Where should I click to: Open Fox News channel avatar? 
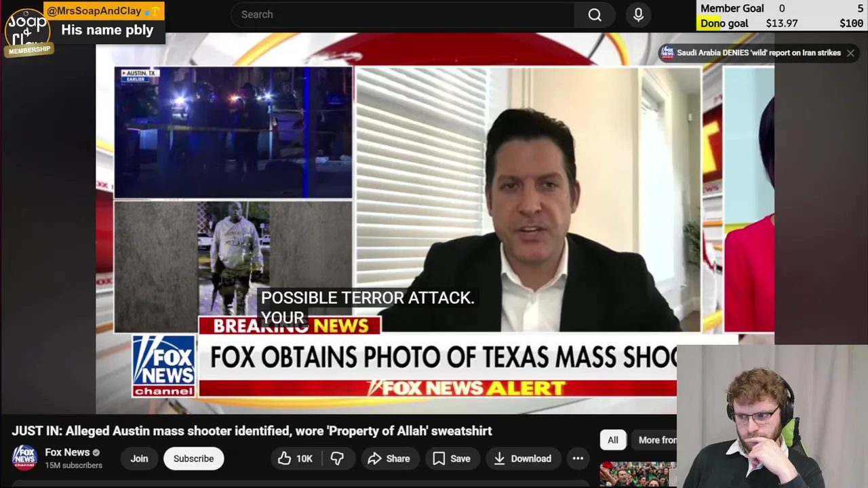pos(24,458)
